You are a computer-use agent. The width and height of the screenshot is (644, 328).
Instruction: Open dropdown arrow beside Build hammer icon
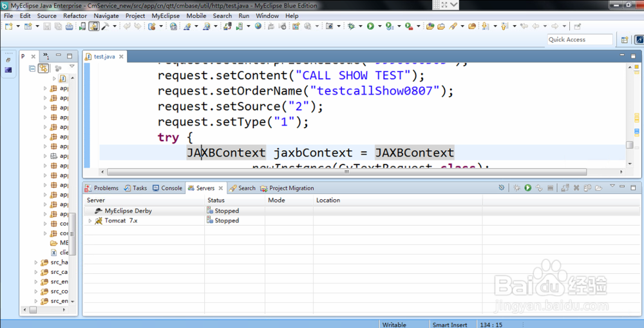(x=115, y=26)
